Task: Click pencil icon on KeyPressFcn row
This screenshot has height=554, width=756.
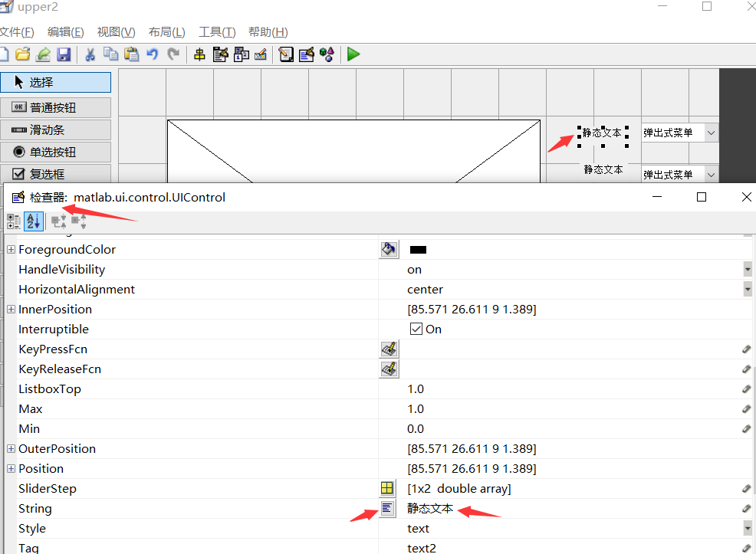Action: pyautogui.click(x=746, y=349)
